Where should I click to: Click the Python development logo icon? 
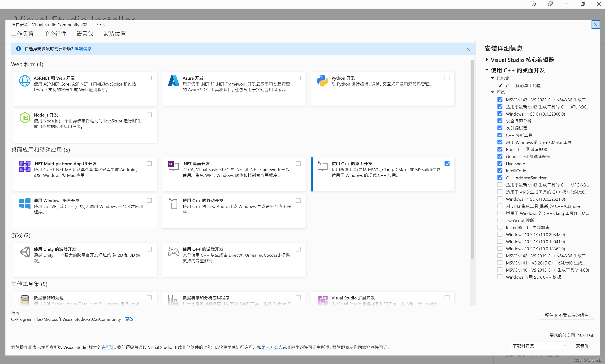tap(323, 81)
